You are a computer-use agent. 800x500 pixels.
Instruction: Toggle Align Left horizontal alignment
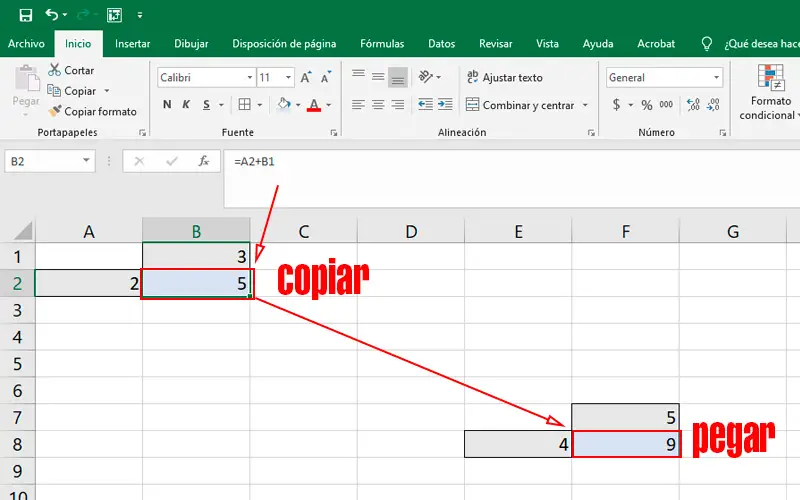359,105
